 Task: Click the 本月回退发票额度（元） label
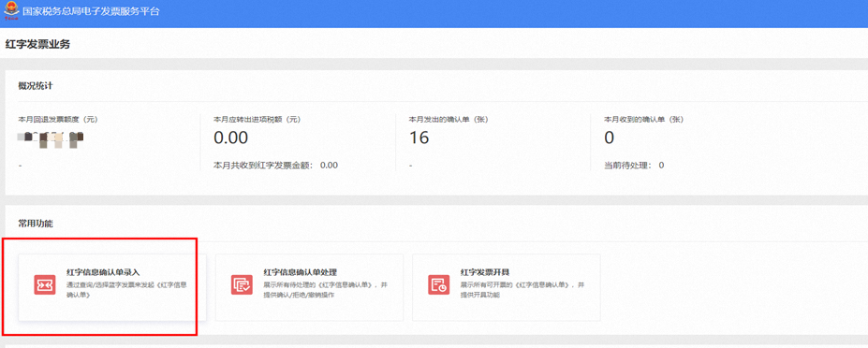coord(59,119)
